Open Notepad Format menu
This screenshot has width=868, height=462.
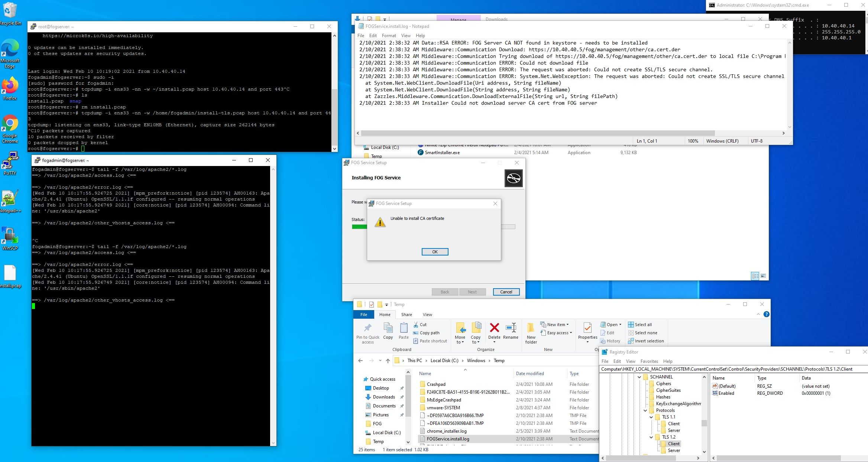(x=389, y=36)
